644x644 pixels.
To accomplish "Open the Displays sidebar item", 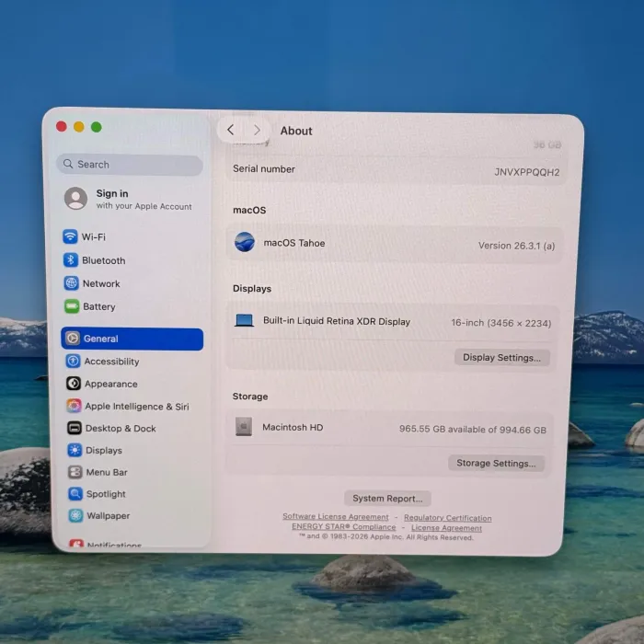I will click(x=103, y=451).
